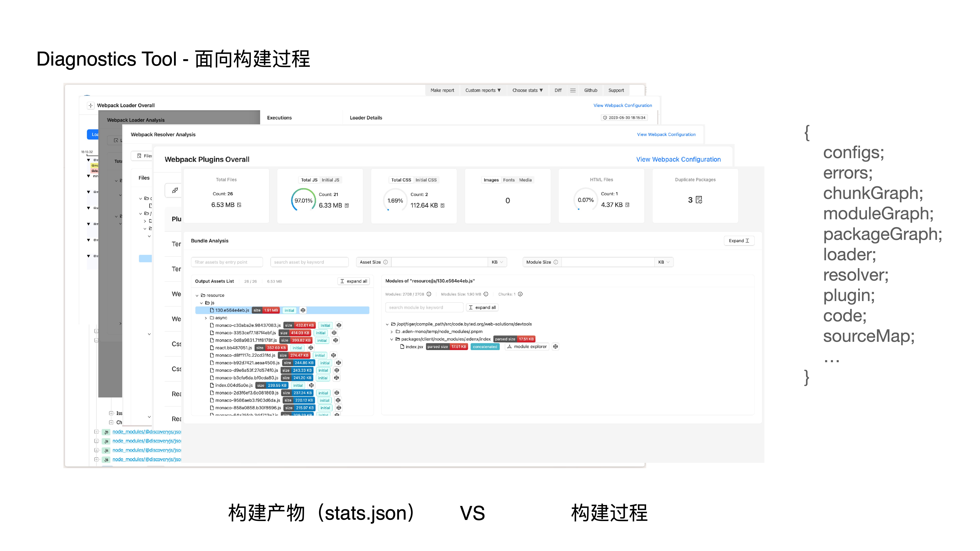Viewport: 980px width, 551px height.
Task: Click the Expand button in Bundle Analysis
Action: 739,241
